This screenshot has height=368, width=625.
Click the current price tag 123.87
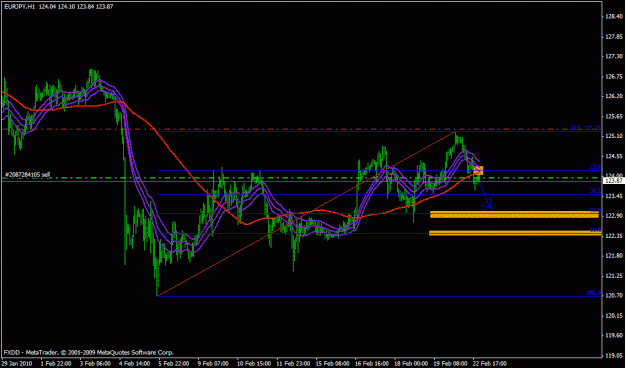coord(614,181)
